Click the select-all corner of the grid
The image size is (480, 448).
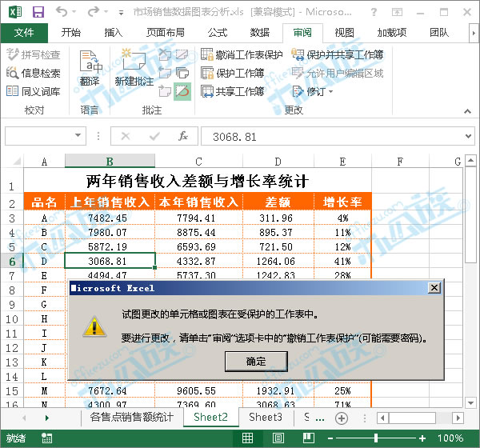14,161
